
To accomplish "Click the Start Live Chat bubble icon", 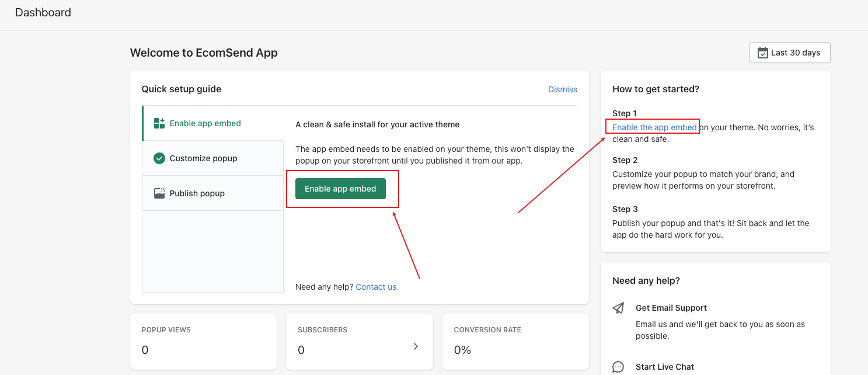I will tap(618, 367).
